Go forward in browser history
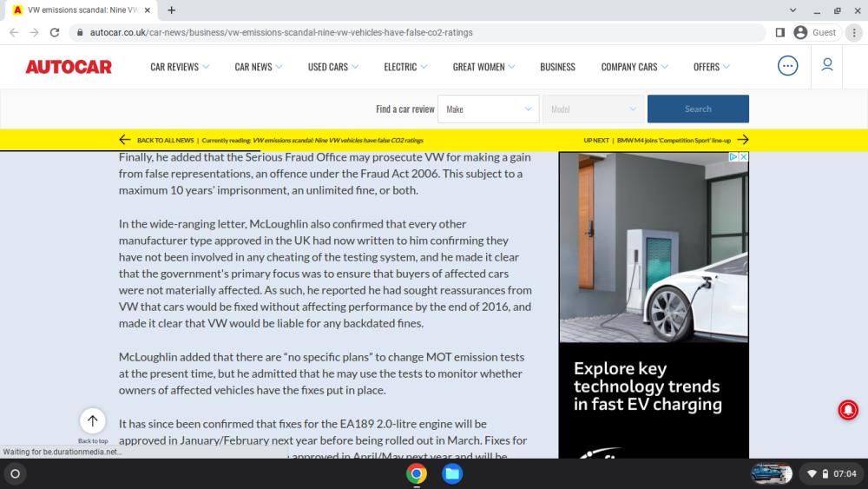Screen dimensions: 868x489 (35, 33)
